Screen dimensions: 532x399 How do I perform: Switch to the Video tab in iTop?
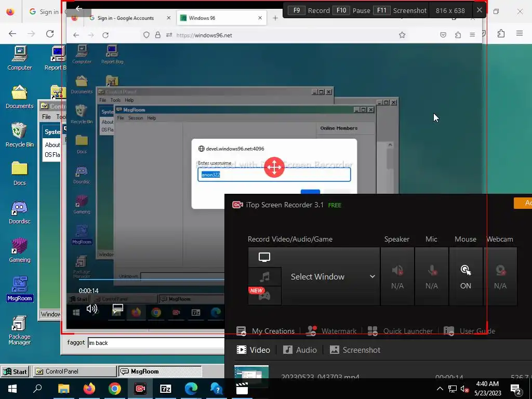[x=253, y=350]
